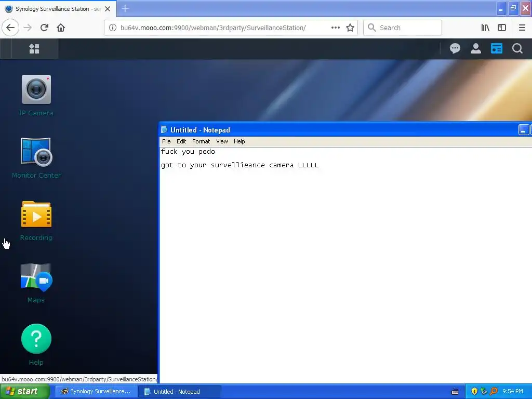Screen dimensions: 532x399
Task: Go back to previous page
Action: 10,28
